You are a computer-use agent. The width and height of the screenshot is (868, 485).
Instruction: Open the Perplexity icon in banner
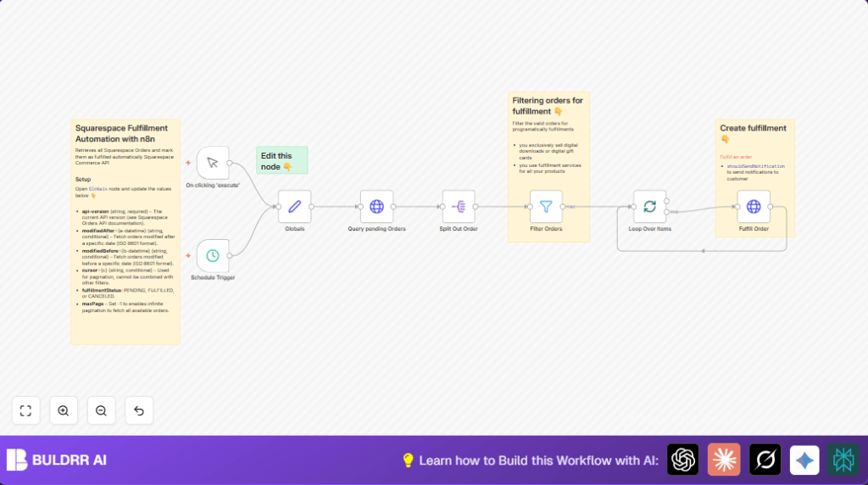click(843, 460)
